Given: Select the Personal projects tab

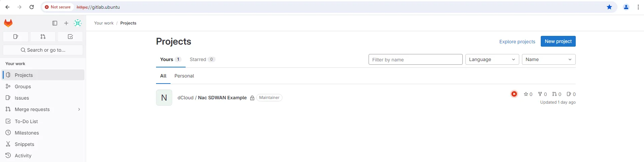Looking at the screenshot, I should [x=184, y=76].
